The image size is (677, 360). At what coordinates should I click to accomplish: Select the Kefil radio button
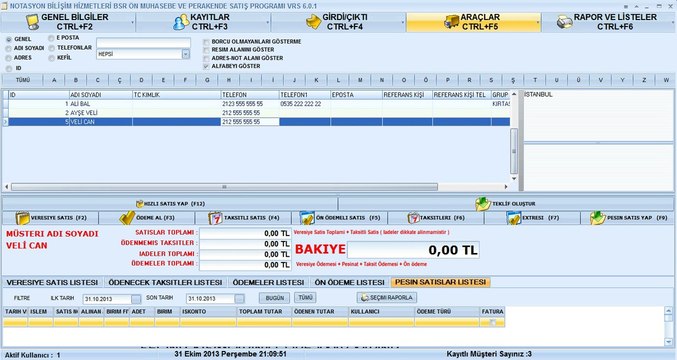pyautogui.click(x=51, y=58)
